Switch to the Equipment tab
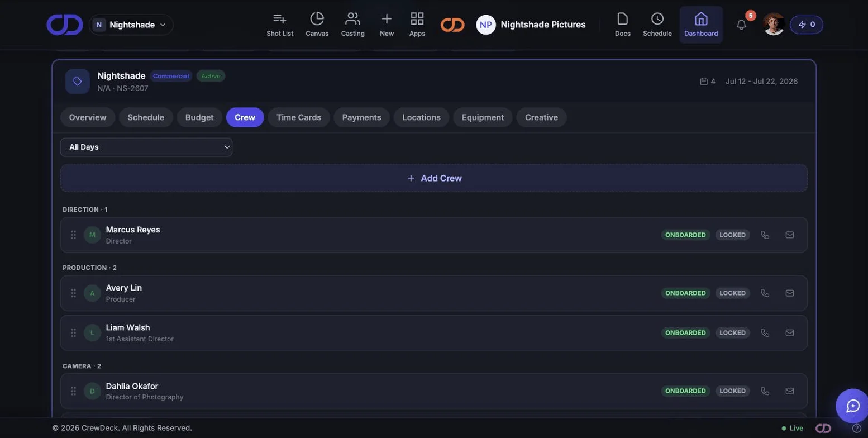This screenshot has height=438, width=868. [483, 117]
